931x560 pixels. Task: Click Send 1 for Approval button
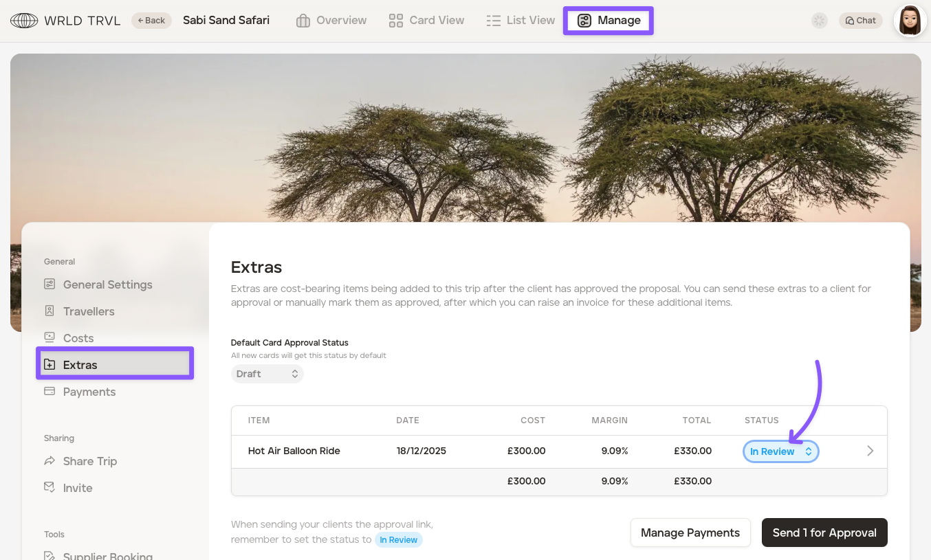[824, 533]
